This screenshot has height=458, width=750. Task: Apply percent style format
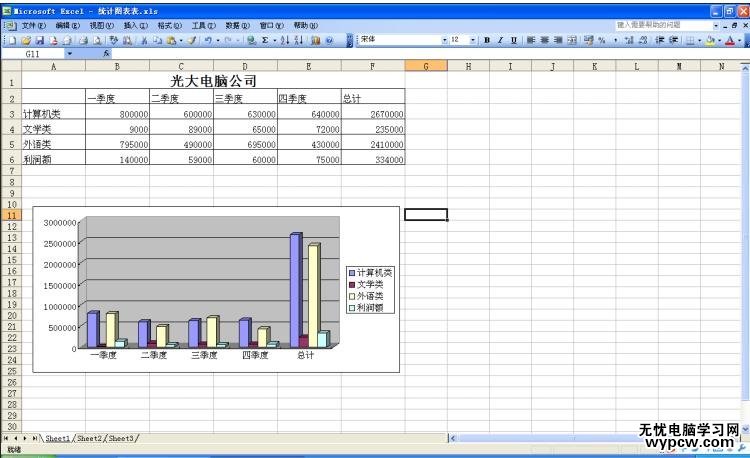click(x=602, y=40)
